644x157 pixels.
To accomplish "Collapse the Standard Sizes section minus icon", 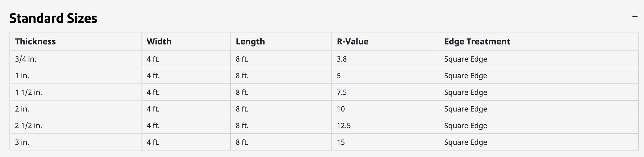I will coord(635,16).
